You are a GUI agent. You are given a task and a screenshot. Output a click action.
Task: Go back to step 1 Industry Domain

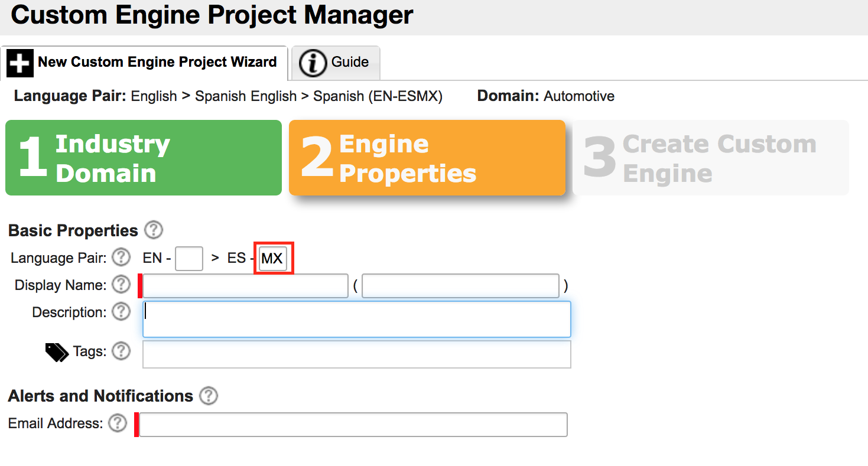143,158
